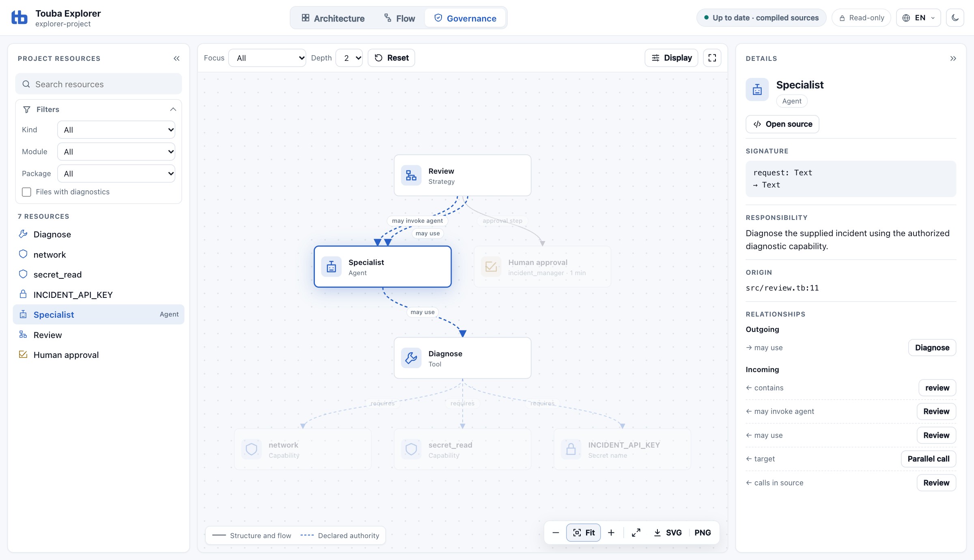Click the Read-only status badge
This screenshot has width=974, height=560.
861,18
